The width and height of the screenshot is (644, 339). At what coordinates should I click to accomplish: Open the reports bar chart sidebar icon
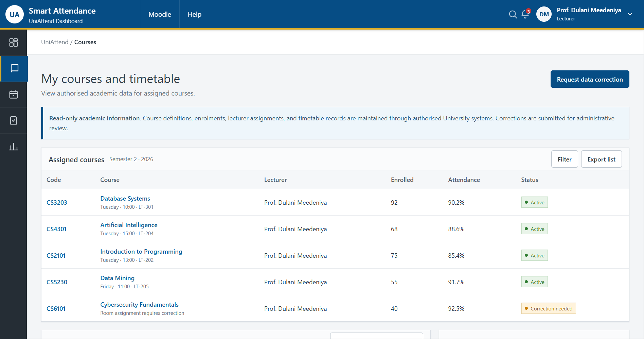tap(14, 147)
